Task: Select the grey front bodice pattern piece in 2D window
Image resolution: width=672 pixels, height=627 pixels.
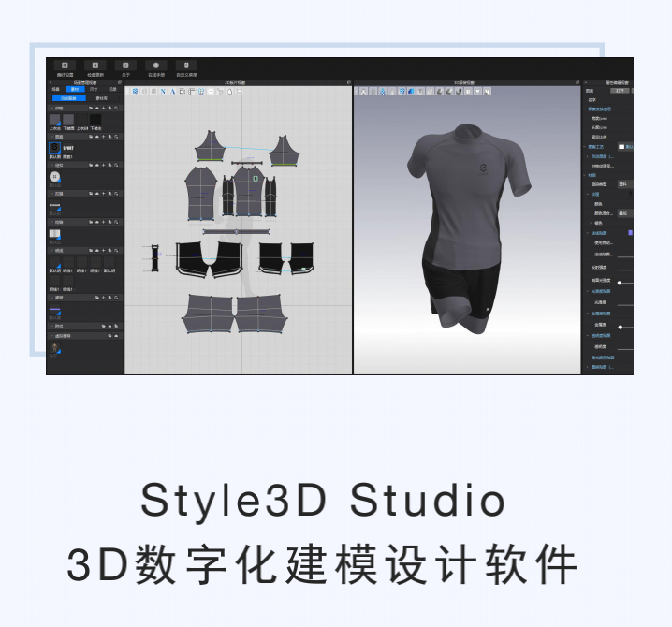Action: pos(249,192)
